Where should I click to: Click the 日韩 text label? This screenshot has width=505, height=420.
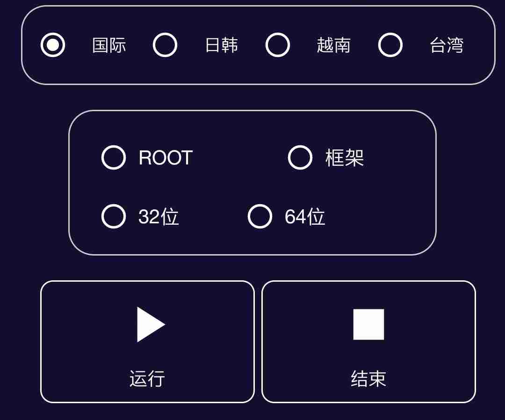pyautogui.click(x=222, y=45)
